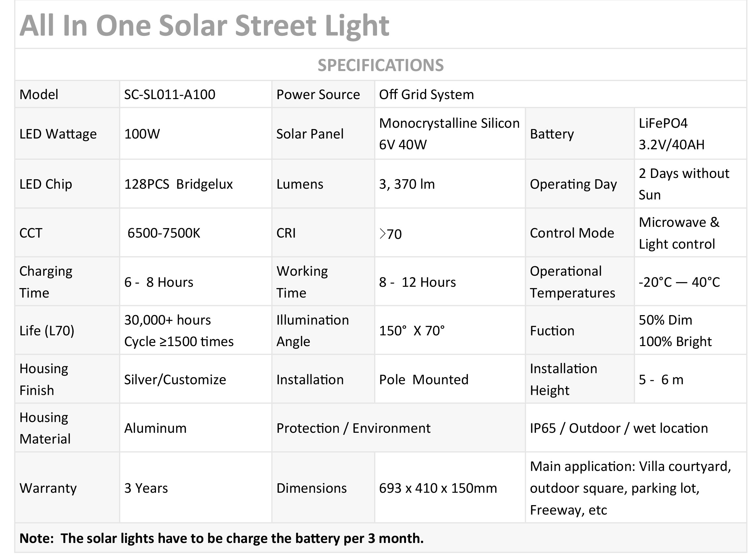
Task: Click the LiFePO4 3.2V/40AH battery value
Action: coord(671,134)
